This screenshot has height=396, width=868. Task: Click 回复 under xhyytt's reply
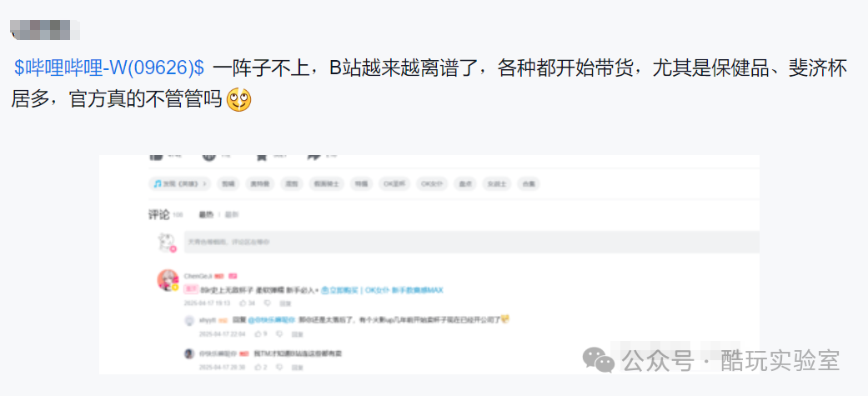coord(298,334)
